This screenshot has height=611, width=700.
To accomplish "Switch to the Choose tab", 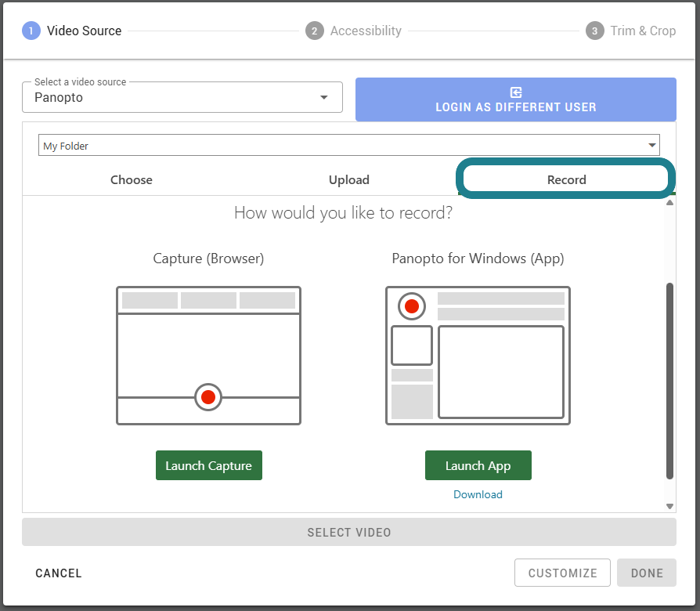I will click(132, 179).
